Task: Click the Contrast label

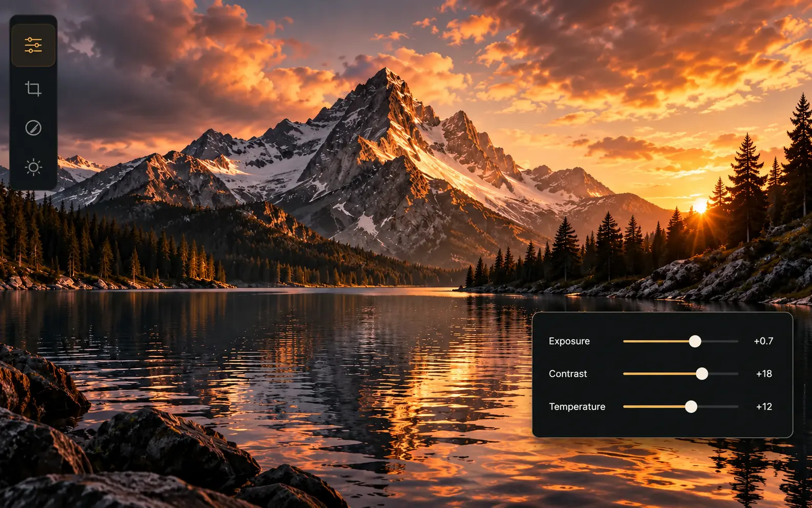Action: tap(568, 374)
